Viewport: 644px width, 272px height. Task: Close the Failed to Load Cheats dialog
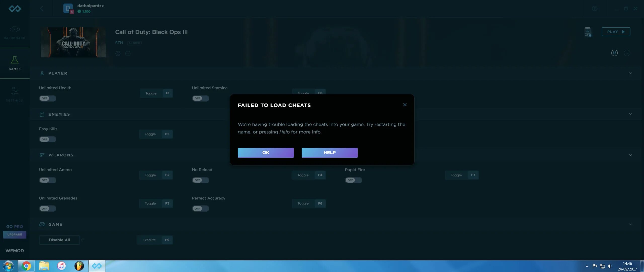tap(405, 105)
